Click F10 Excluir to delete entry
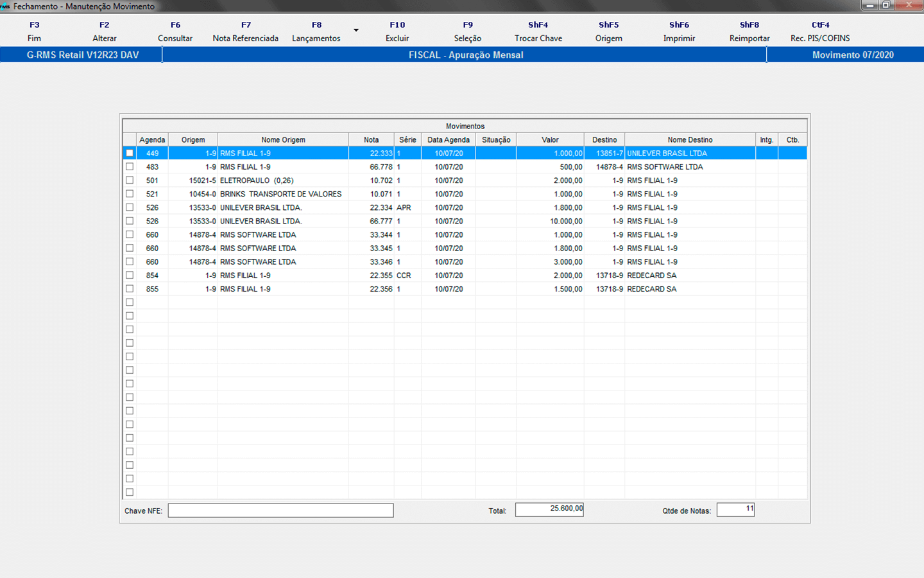Viewport: 924px width, 578px height. click(x=397, y=31)
